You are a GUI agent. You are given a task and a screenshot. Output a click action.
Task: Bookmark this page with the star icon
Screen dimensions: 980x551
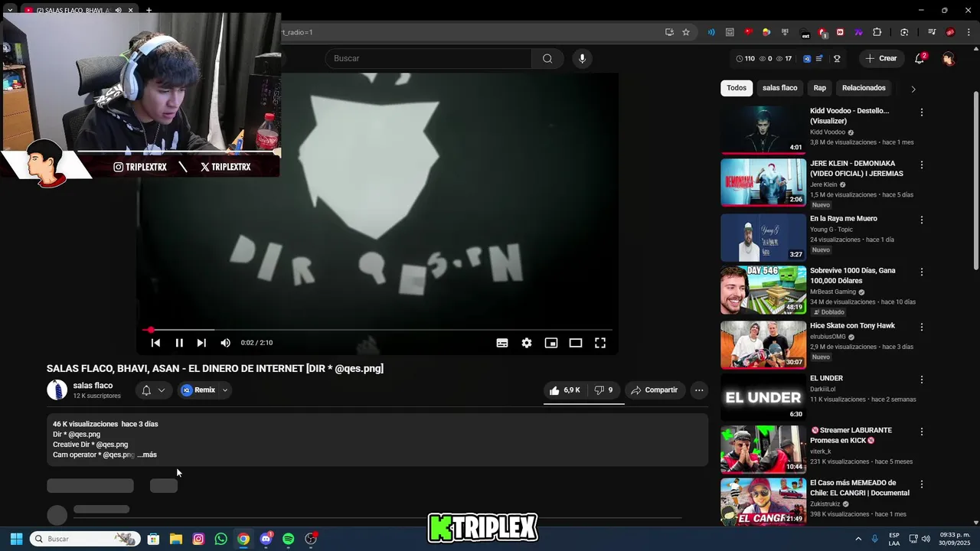pyautogui.click(x=686, y=32)
